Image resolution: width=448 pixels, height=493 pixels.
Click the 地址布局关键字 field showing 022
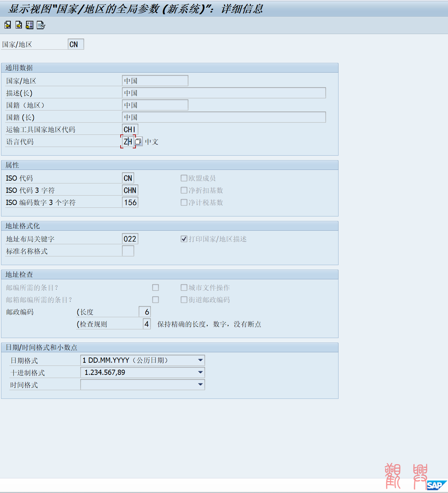(130, 239)
